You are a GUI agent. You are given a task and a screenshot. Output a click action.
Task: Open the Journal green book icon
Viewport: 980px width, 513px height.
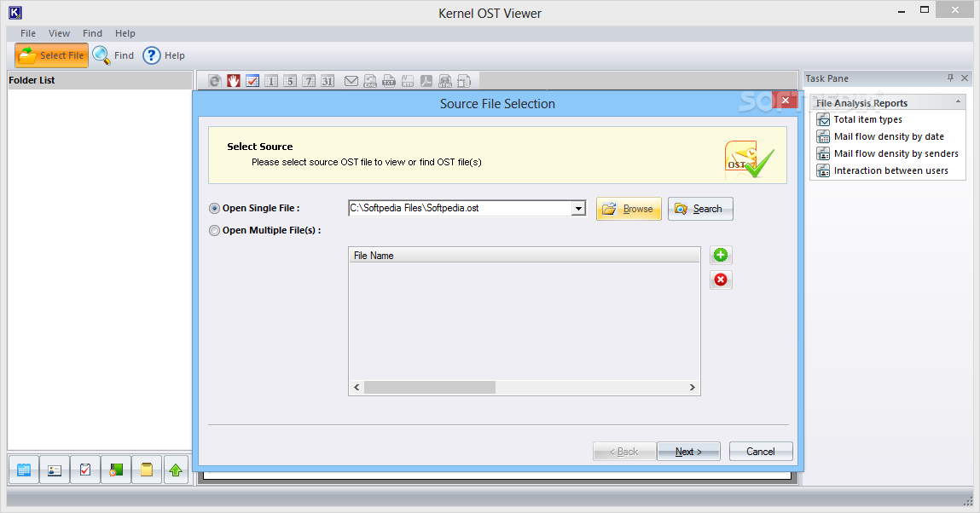116,470
